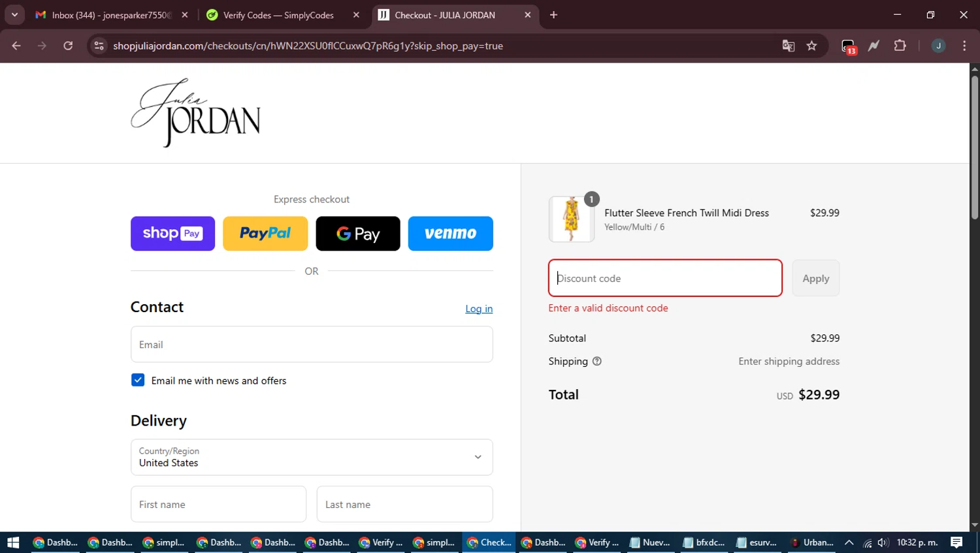Open the Chrome profile avatar J
980x553 pixels.
938,46
